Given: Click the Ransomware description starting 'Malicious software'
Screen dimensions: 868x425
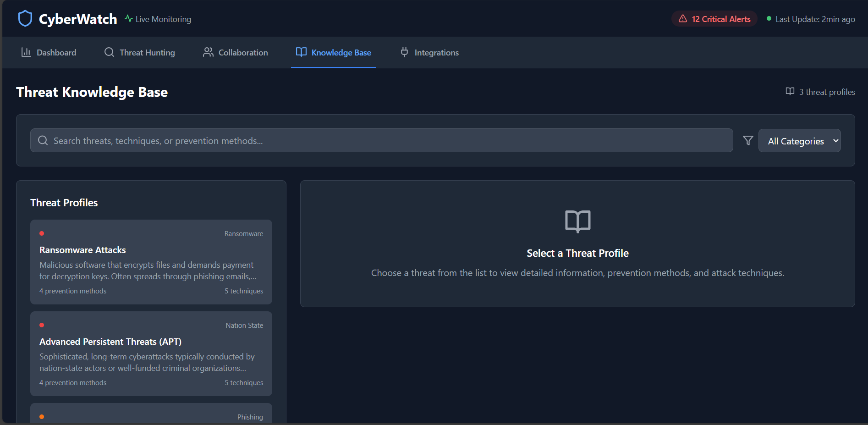Looking at the screenshot, I should tap(148, 270).
